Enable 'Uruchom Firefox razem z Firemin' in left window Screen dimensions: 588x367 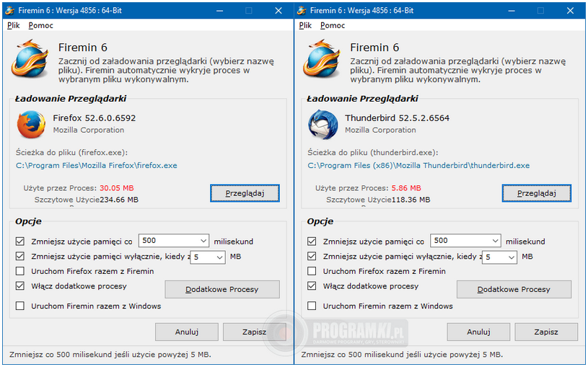(20, 271)
